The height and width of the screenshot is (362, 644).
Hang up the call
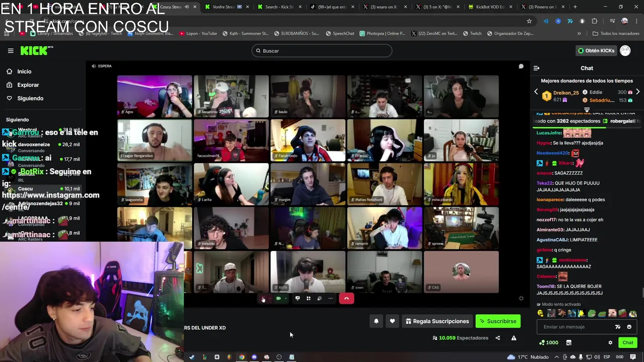(346, 299)
